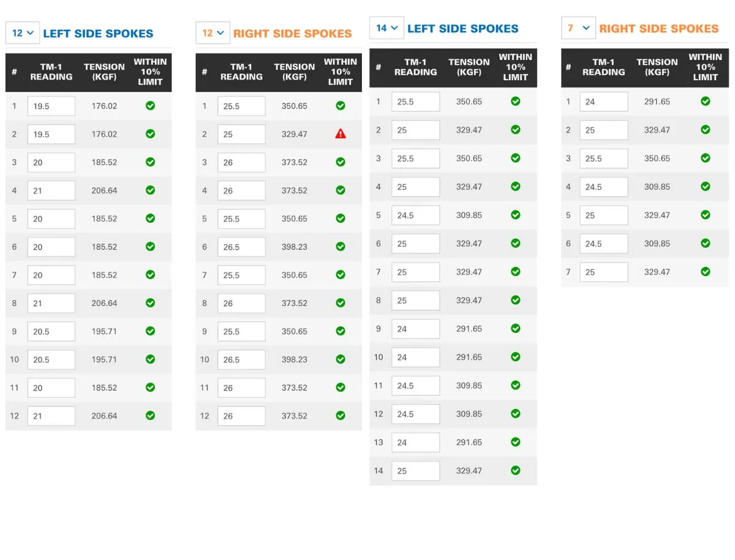This screenshot has height=560, width=735.
Task: Click the green check for spoke 4 in 12-spoke left table
Action: point(150,190)
